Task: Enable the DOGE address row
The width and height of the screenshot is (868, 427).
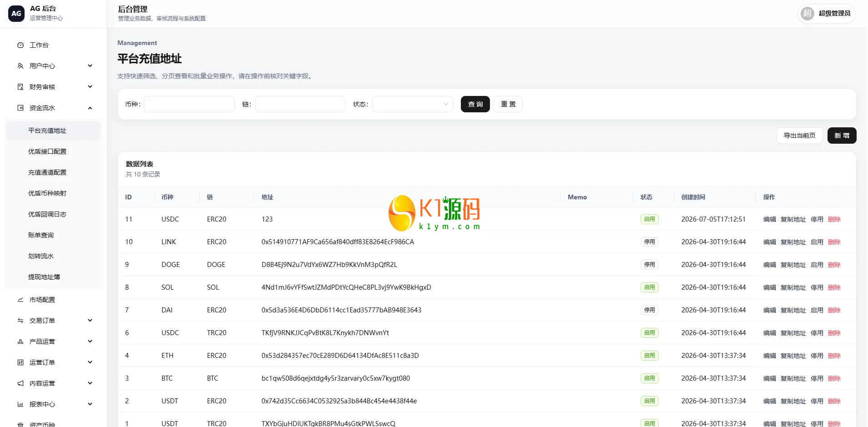Action: click(x=817, y=265)
